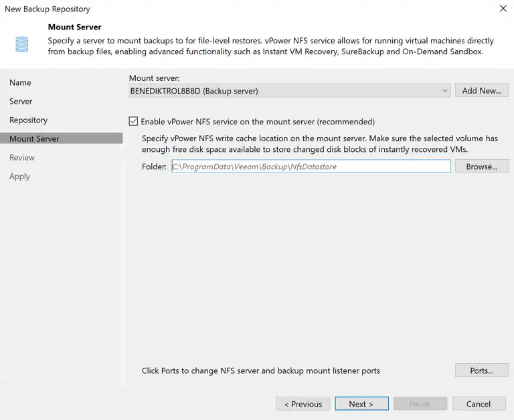Expand the Mount server dropdown arrow
Image resolution: width=514 pixels, height=420 pixels.
[445, 90]
